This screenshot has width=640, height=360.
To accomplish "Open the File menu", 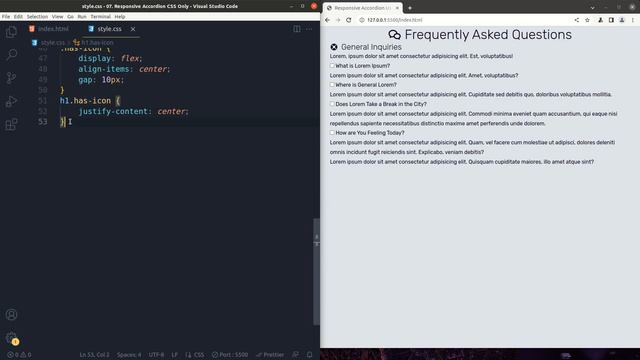I will point(6,17).
